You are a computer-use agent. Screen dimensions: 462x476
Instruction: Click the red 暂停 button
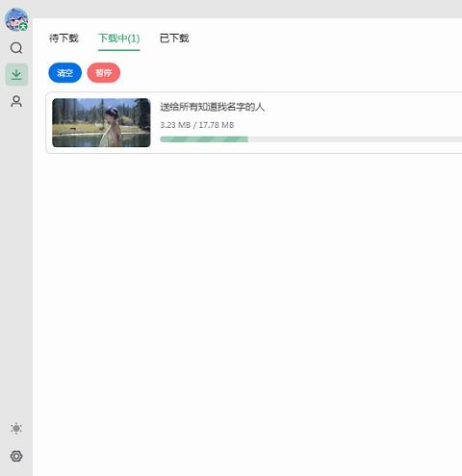coord(104,73)
